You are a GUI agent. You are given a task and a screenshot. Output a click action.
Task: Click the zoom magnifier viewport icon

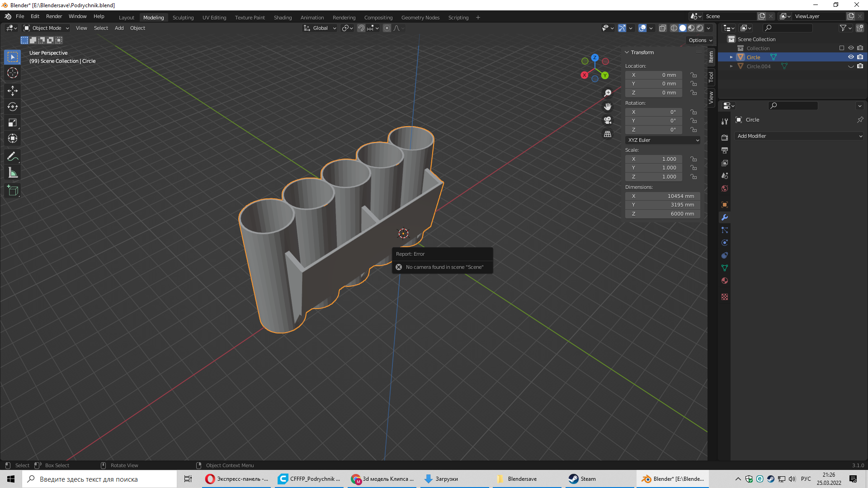[608, 93]
